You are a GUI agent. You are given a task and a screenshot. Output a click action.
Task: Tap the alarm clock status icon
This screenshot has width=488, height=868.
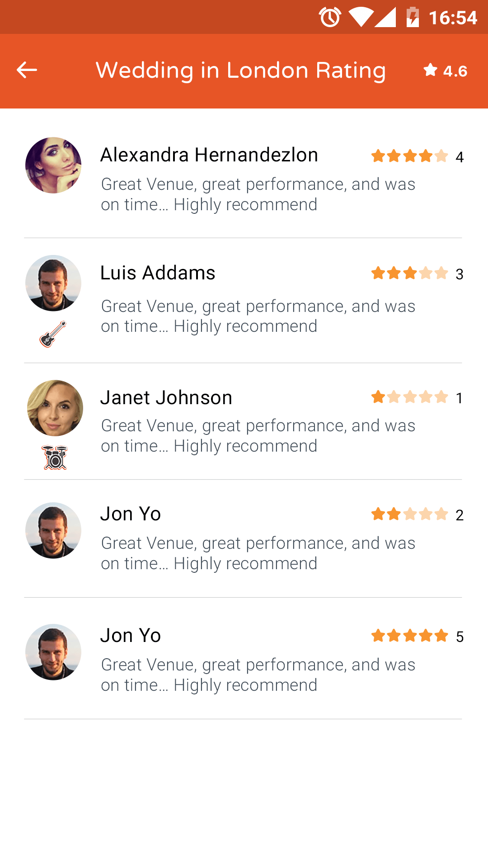coord(330,18)
